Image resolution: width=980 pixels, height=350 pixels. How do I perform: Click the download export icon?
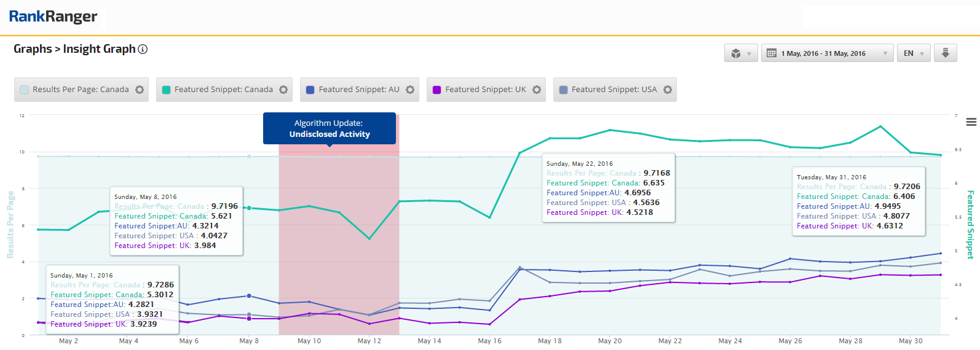(x=945, y=53)
